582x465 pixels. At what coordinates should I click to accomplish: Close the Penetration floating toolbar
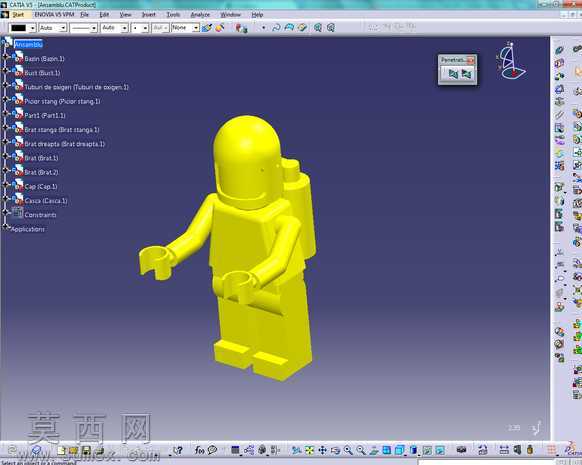[x=470, y=60]
